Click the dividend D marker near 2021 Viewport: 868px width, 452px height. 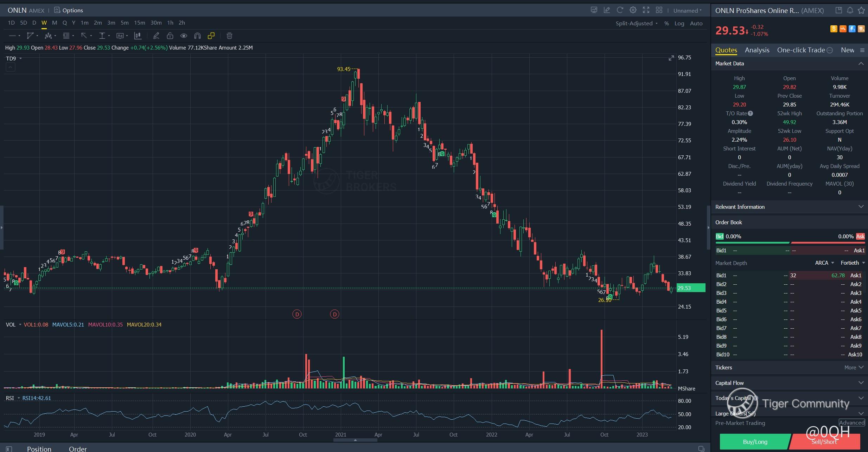click(x=334, y=314)
